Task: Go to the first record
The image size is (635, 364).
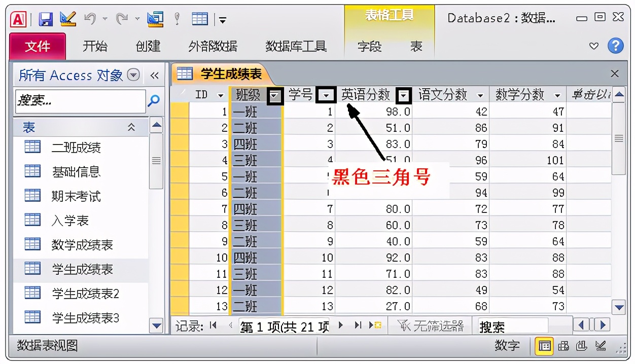Action: [x=213, y=325]
